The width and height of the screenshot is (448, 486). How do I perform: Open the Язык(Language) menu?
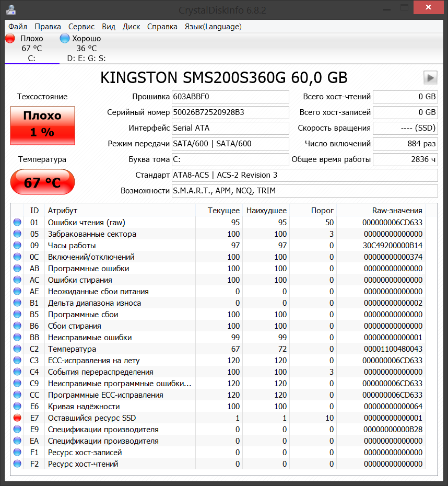pyautogui.click(x=213, y=27)
